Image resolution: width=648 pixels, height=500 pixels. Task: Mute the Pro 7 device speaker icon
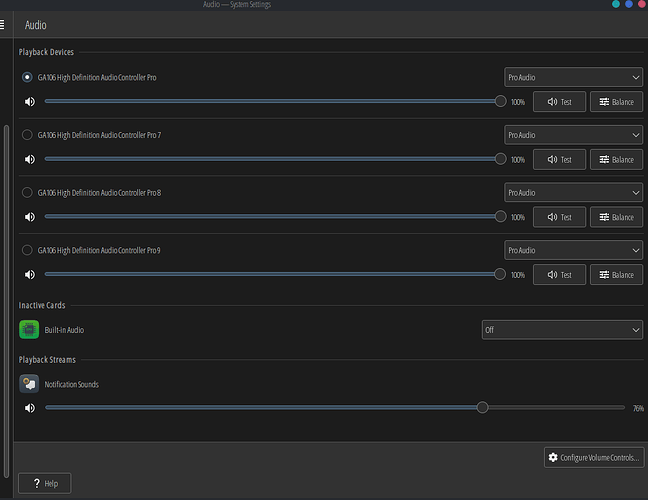coord(30,159)
